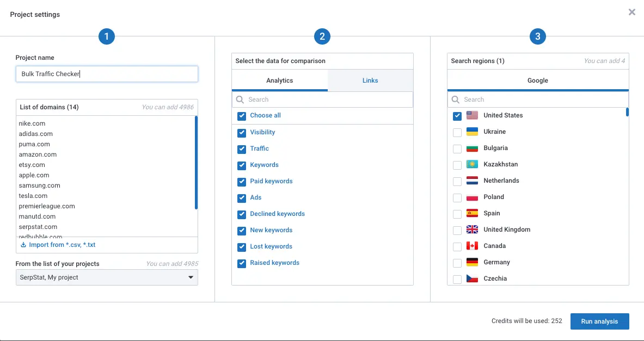Click the Ukraine flag icon
The width and height of the screenshot is (644, 341).
[472, 132]
